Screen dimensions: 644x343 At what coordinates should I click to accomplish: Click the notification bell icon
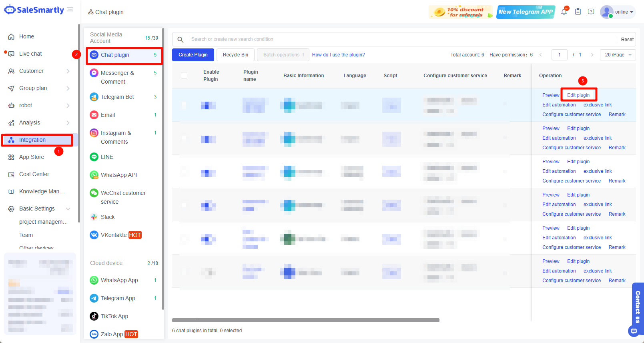pos(564,12)
